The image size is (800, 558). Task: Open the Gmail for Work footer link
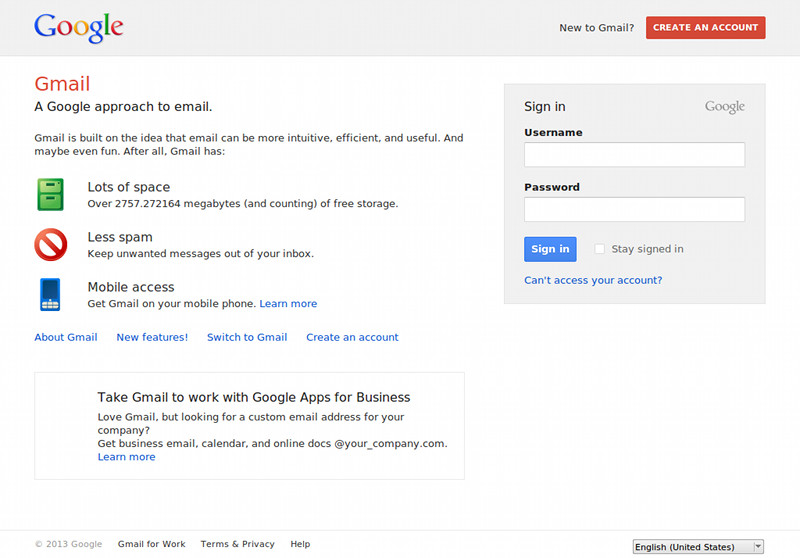point(152,544)
